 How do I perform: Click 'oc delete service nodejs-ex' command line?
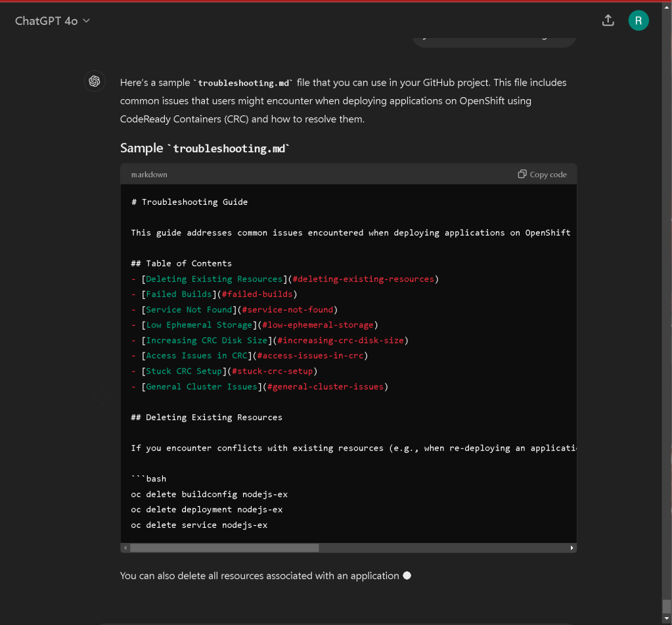(199, 525)
